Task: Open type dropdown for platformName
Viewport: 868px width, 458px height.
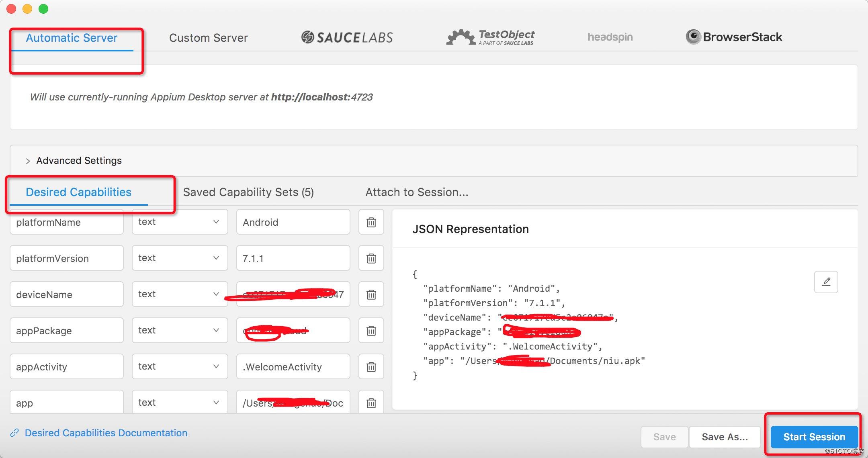Action: 180,222
